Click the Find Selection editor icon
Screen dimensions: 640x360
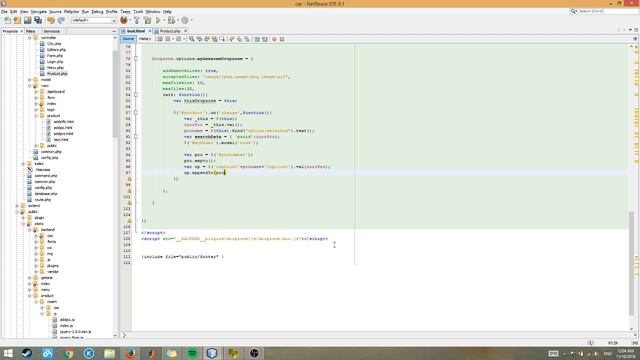point(191,39)
